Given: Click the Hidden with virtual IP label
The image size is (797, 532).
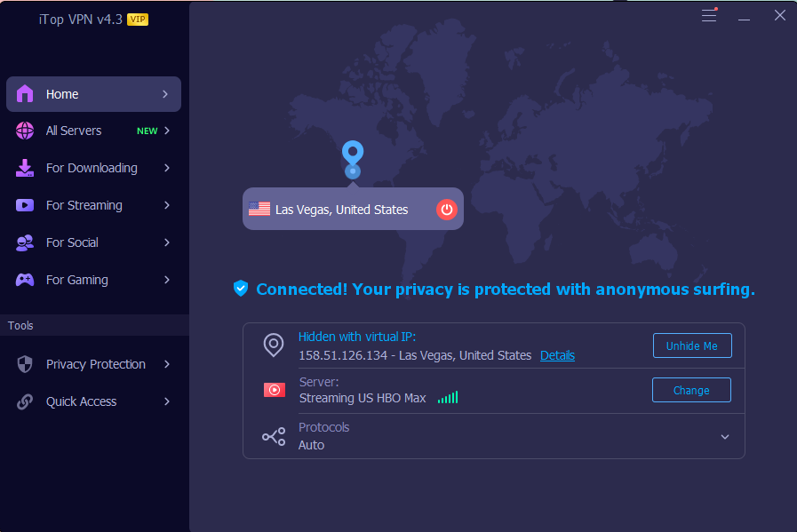Looking at the screenshot, I should tap(357, 337).
